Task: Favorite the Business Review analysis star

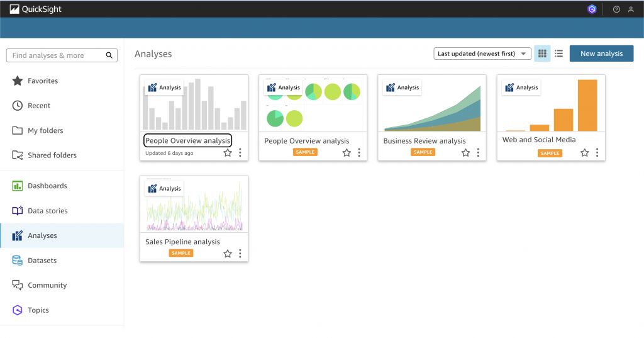Action: 465,152
